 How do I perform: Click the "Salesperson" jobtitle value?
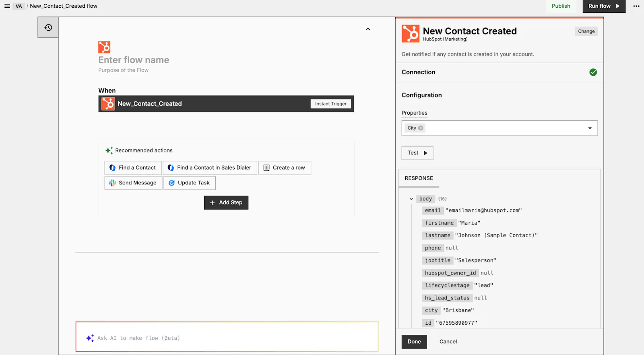475,260
